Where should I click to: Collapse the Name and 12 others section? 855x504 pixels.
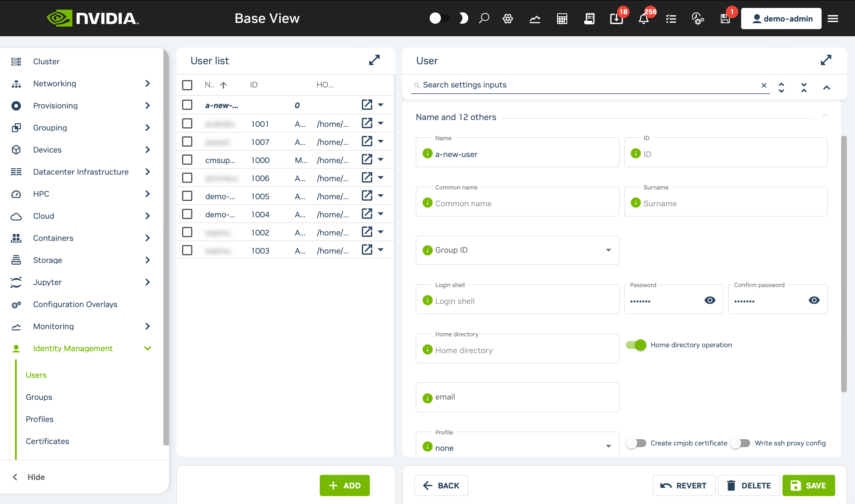pos(826,116)
